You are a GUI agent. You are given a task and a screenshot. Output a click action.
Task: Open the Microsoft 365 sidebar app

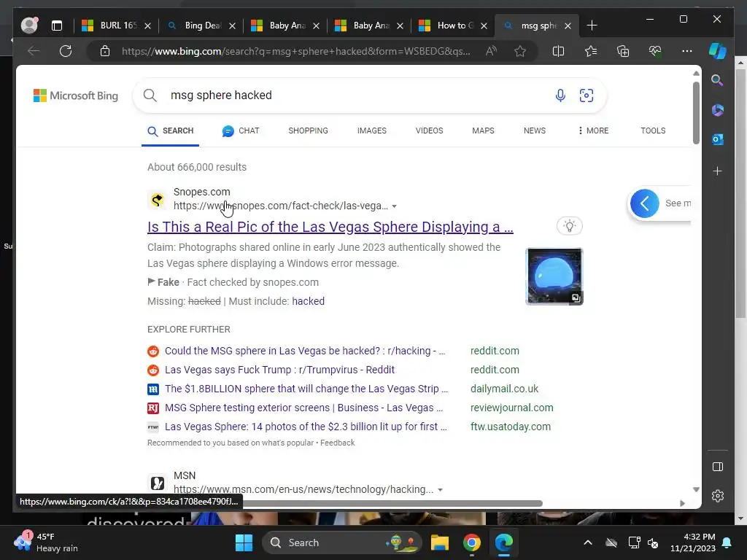click(x=718, y=110)
